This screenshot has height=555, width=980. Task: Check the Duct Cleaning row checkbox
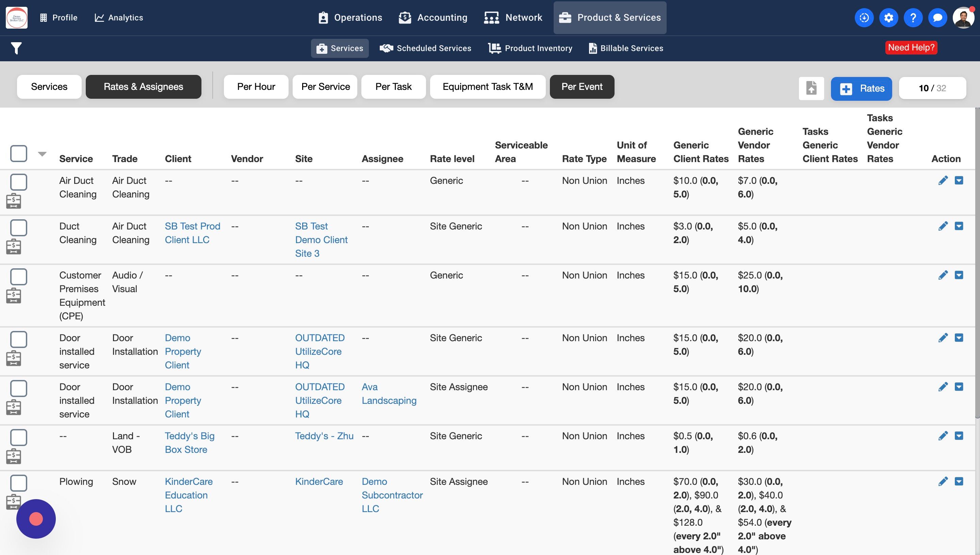pyautogui.click(x=19, y=227)
